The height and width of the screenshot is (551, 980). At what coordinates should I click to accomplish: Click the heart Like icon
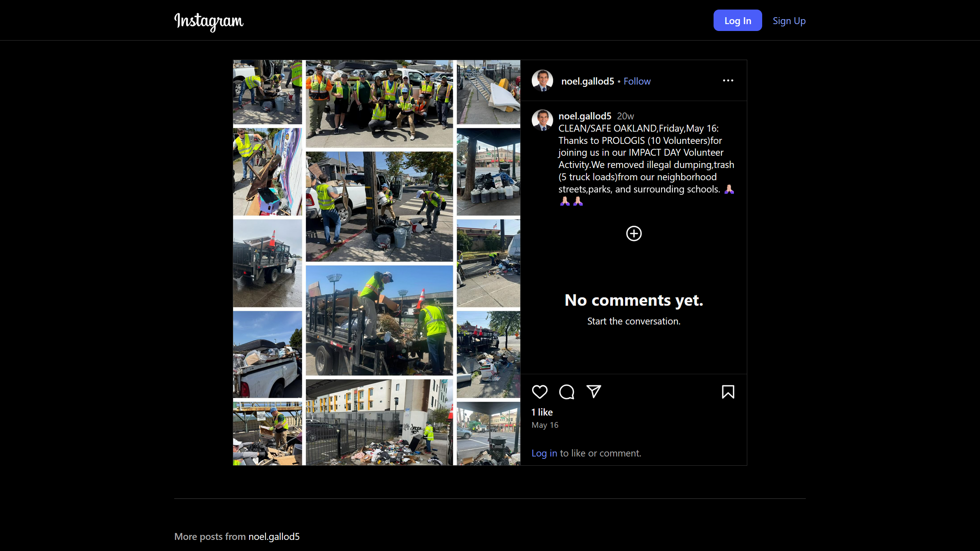tap(540, 392)
